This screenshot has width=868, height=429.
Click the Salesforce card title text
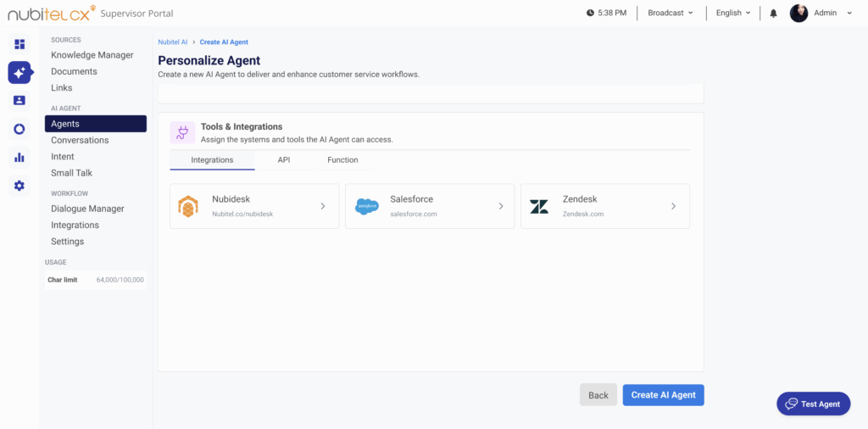pos(411,199)
